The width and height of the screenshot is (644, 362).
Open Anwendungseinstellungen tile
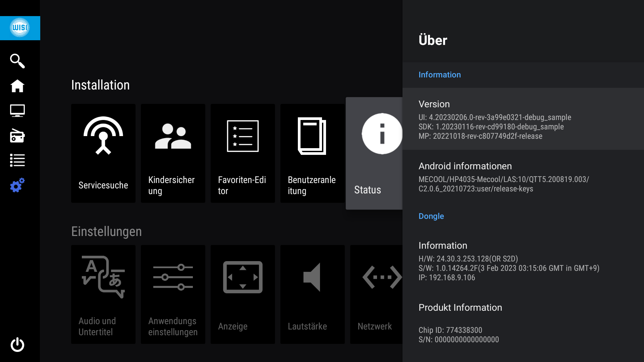[173, 294]
